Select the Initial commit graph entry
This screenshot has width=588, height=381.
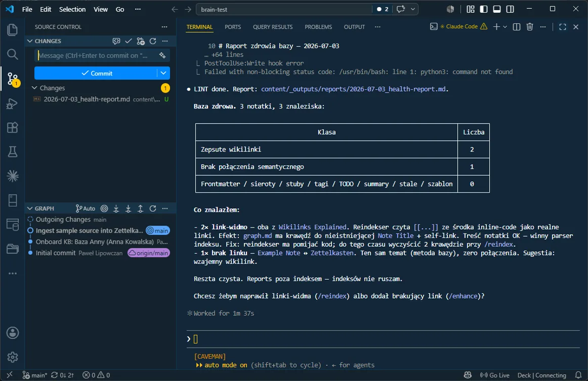coord(101,253)
